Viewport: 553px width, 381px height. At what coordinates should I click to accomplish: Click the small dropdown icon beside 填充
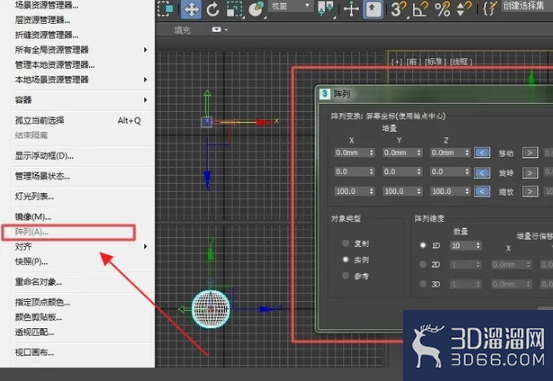coord(219,30)
